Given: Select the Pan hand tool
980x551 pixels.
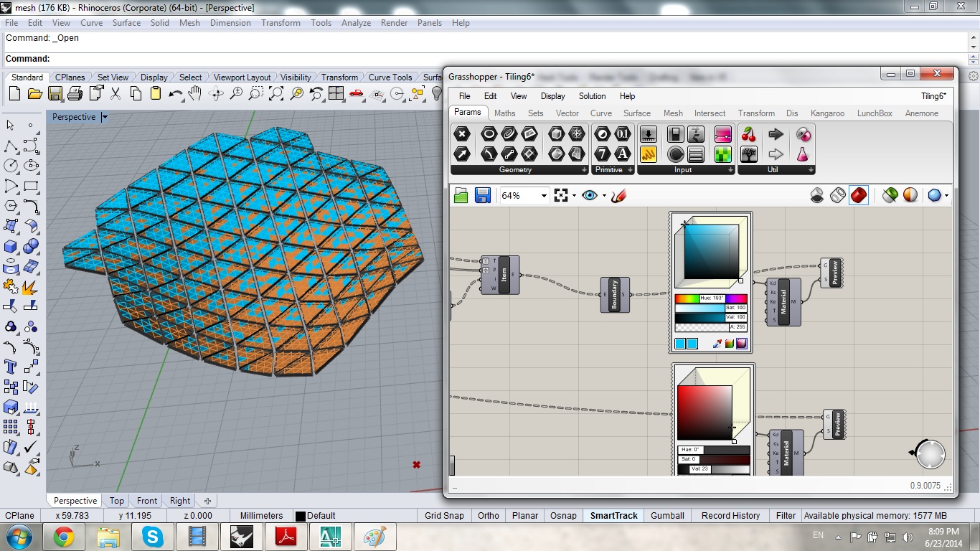Looking at the screenshot, I should tap(195, 93).
